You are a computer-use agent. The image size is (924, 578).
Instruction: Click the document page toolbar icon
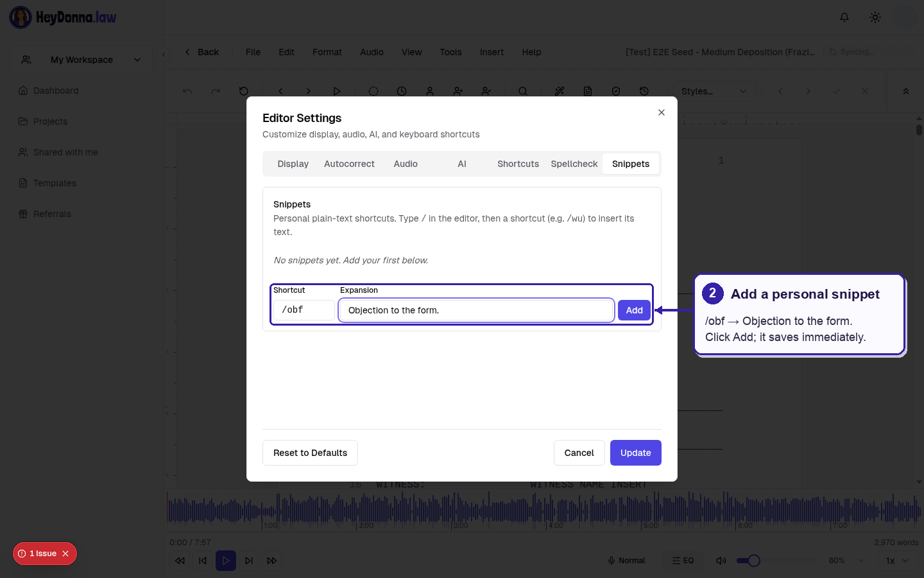588,91
